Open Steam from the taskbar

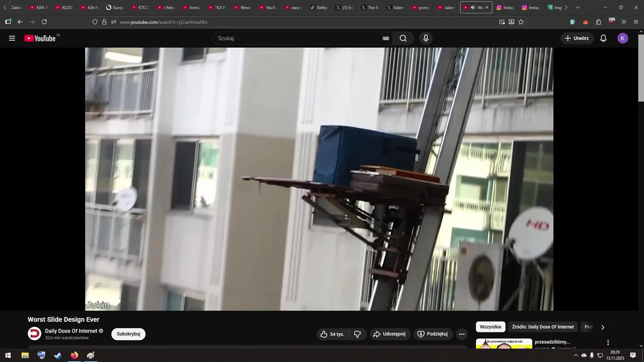coord(58,355)
